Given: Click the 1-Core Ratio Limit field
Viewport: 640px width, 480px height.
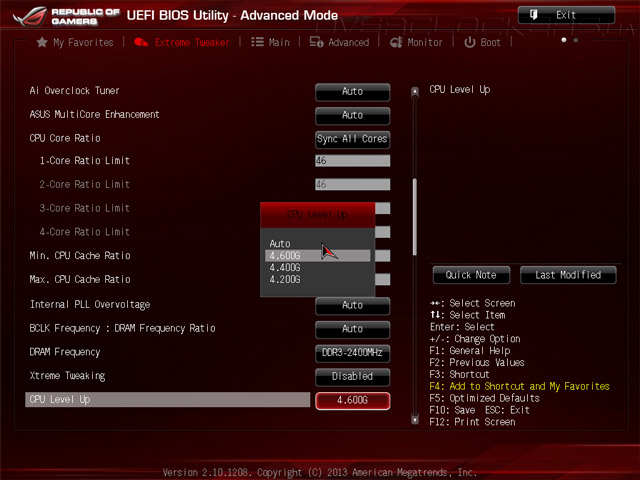Looking at the screenshot, I should tap(352, 160).
